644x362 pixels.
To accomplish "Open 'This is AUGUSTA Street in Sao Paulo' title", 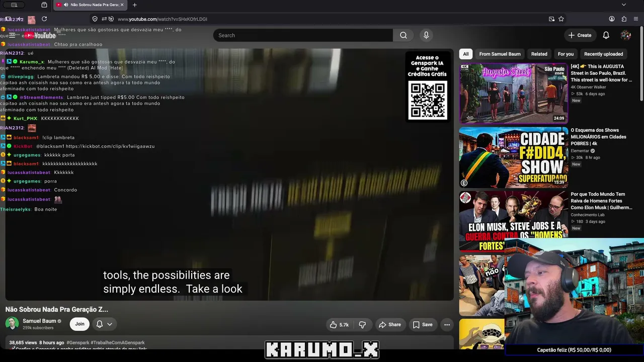I will tap(601, 73).
